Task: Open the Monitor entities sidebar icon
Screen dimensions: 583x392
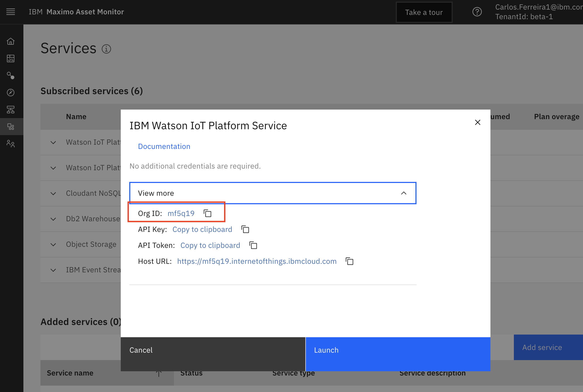Action: [x=11, y=76]
